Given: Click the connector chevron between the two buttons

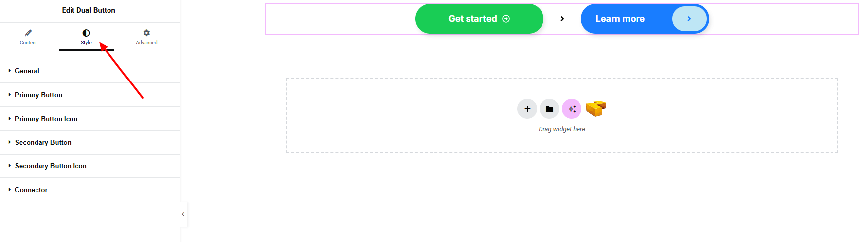Looking at the screenshot, I should pyautogui.click(x=562, y=19).
